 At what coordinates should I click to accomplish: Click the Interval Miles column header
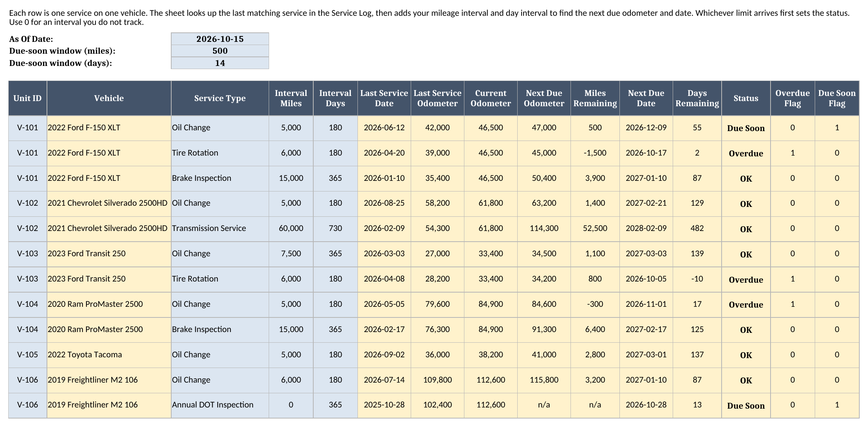click(x=291, y=98)
